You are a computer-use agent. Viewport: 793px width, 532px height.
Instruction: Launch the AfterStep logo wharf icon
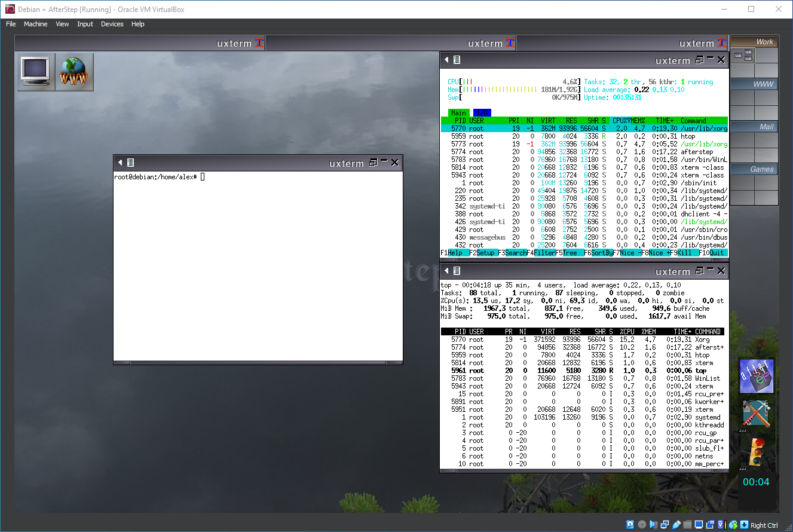pyautogui.click(x=756, y=376)
